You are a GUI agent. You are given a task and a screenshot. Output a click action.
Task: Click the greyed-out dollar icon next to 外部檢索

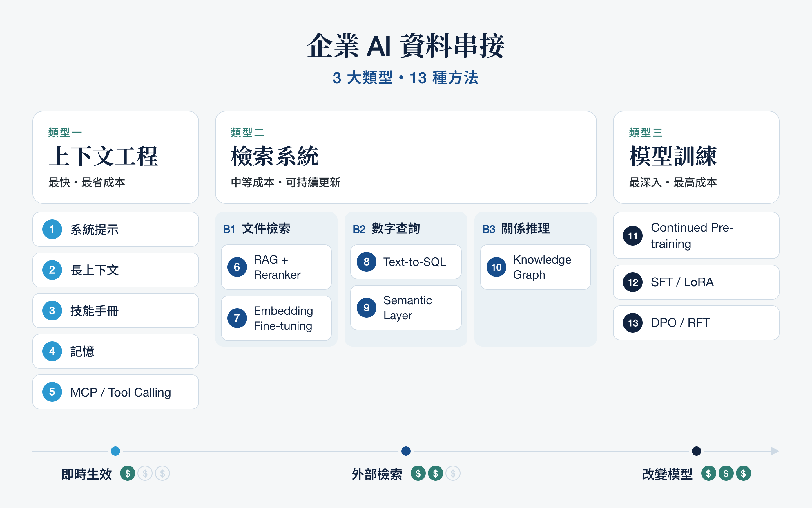[453, 474]
